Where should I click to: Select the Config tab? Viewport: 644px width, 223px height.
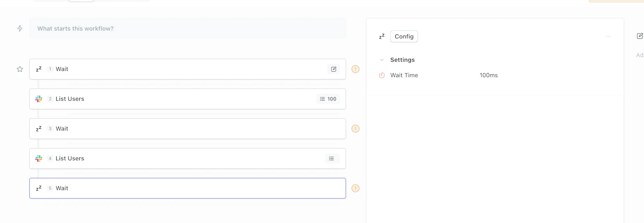pos(404,37)
